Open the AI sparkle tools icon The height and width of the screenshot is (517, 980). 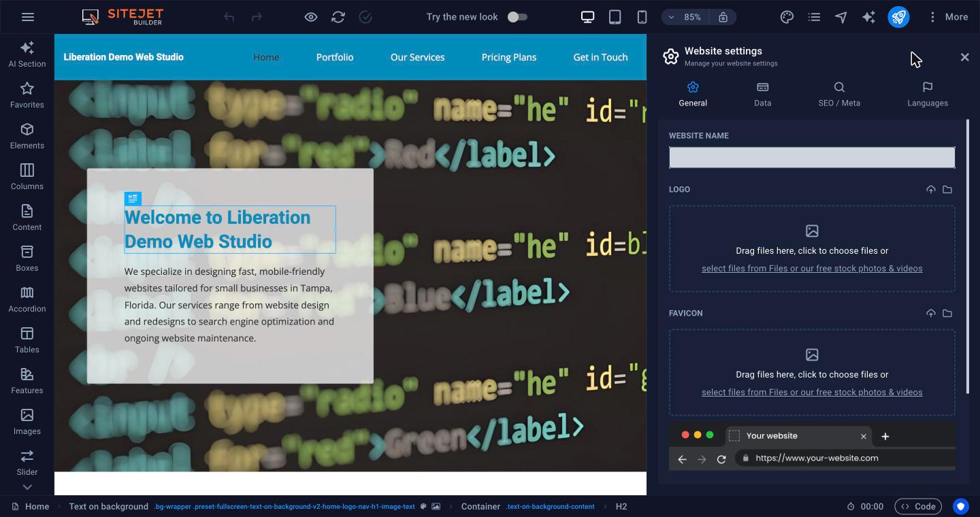[868, 17]
